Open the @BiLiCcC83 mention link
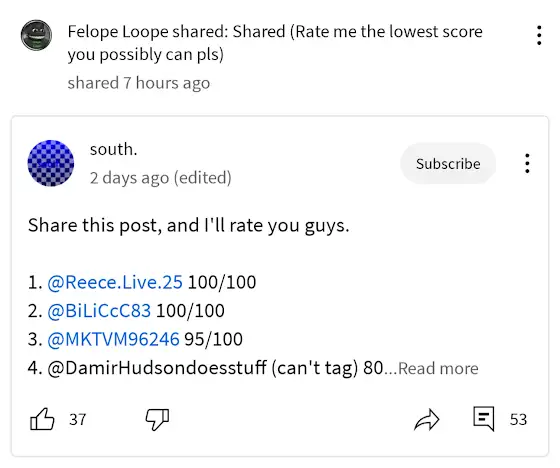 click(x=99, y=311)
